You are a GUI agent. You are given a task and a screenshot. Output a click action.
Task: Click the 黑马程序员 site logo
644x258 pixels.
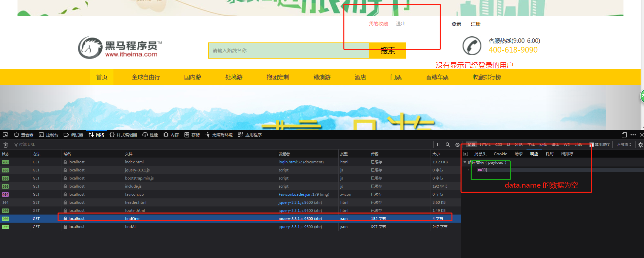pos(120,47)
